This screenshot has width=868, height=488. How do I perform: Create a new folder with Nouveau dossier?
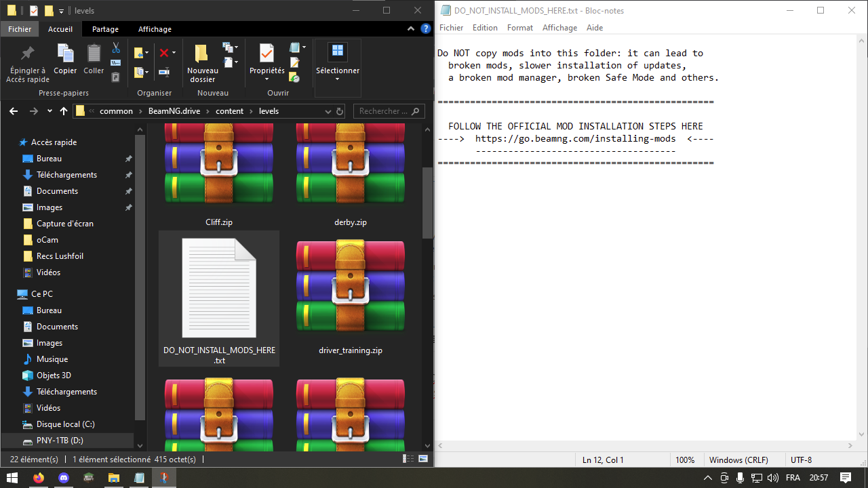point(202,64)
